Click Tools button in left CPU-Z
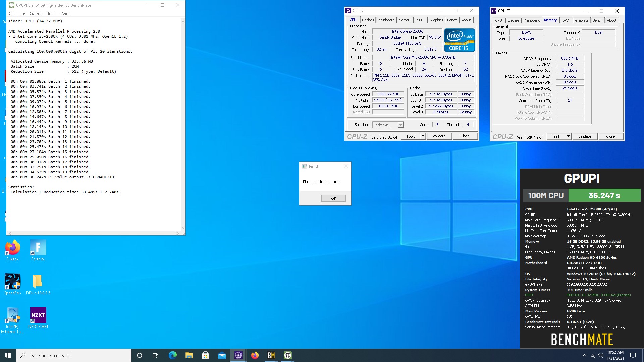 click(x=411, y=136)
